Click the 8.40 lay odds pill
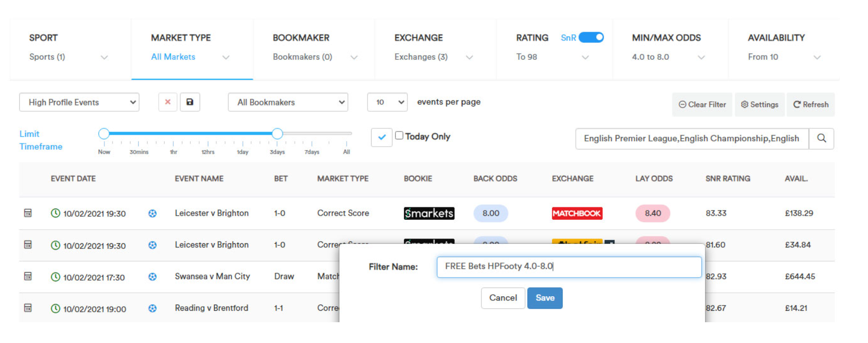The width and height of the screenshot is (868, 343). pyautogui.click(x=653, y=213)
